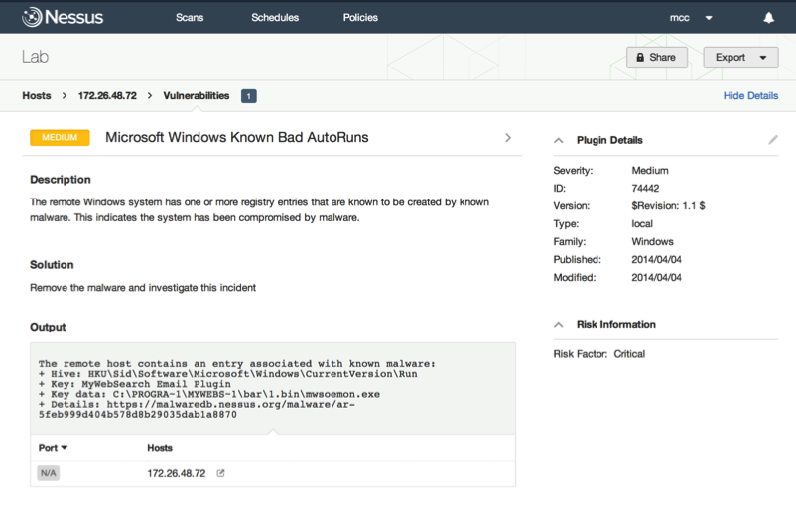Open host 172.26.48.72 external link icon
This screenshot has height=532, width=796.
pyautogui.click(x=220, y=473)
